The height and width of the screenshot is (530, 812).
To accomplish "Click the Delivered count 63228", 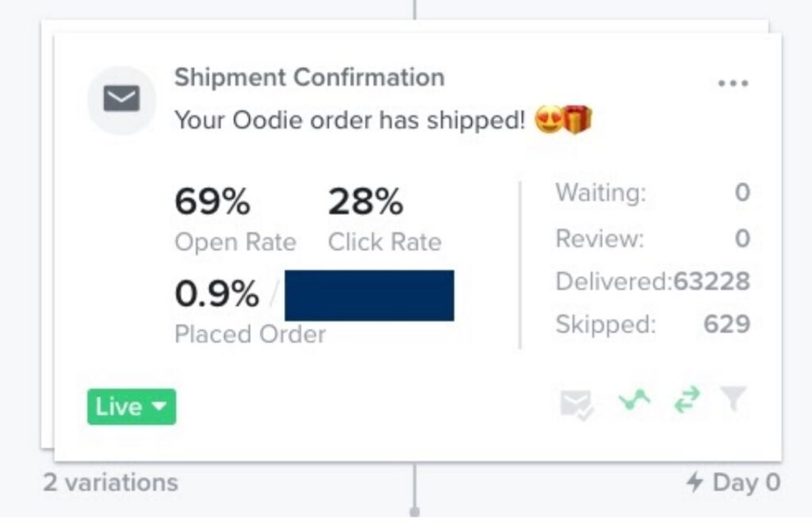I will 711,282.
